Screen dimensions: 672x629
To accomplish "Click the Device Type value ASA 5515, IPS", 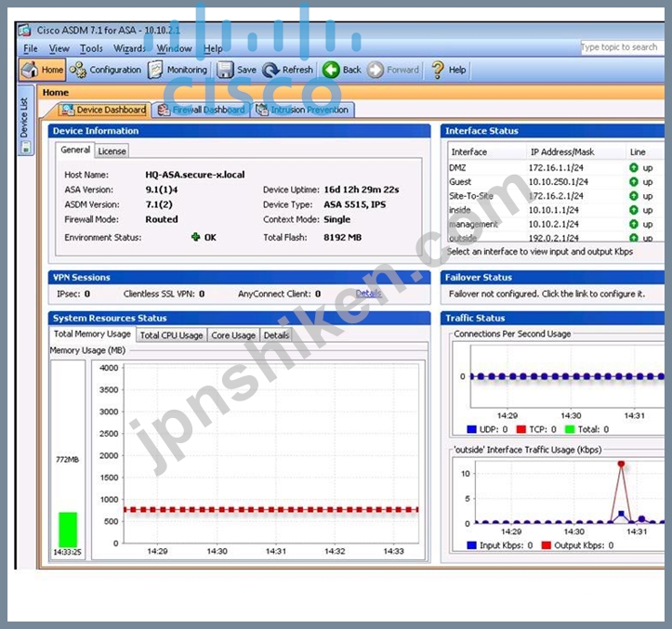I will [354, 204].
